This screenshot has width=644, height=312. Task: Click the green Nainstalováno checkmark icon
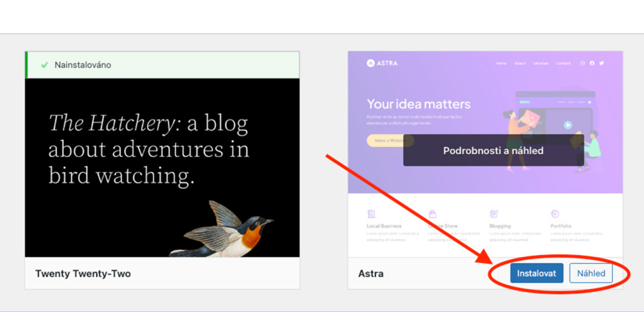[x=45, y=65]
